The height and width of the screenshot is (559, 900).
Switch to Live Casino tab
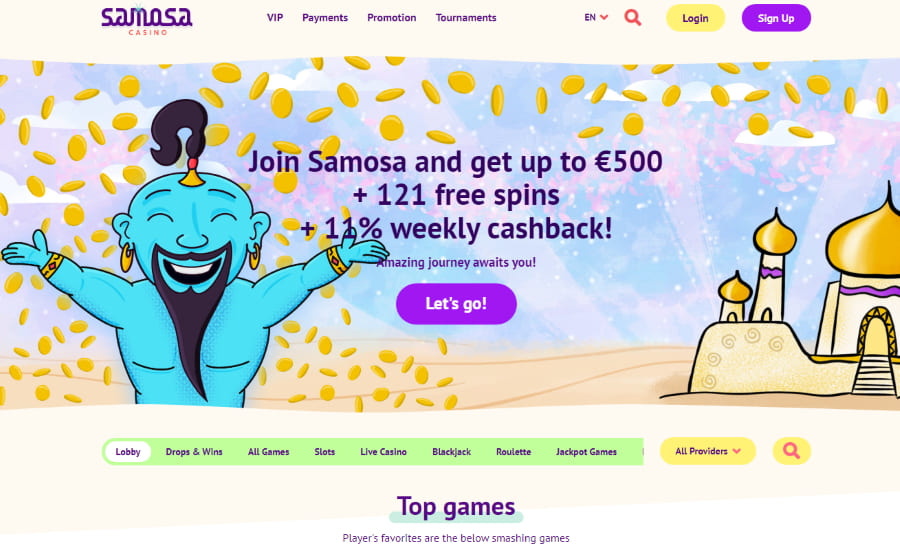coord(383,452)
